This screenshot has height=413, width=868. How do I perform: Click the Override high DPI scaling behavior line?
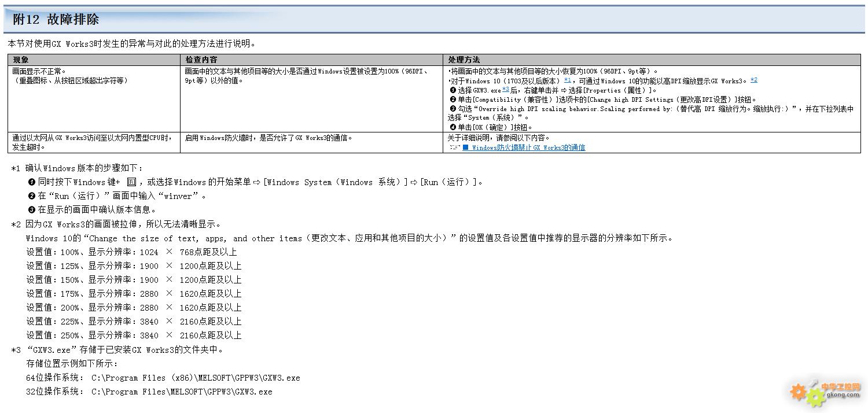pyautogui.click(x=651, y=113)
